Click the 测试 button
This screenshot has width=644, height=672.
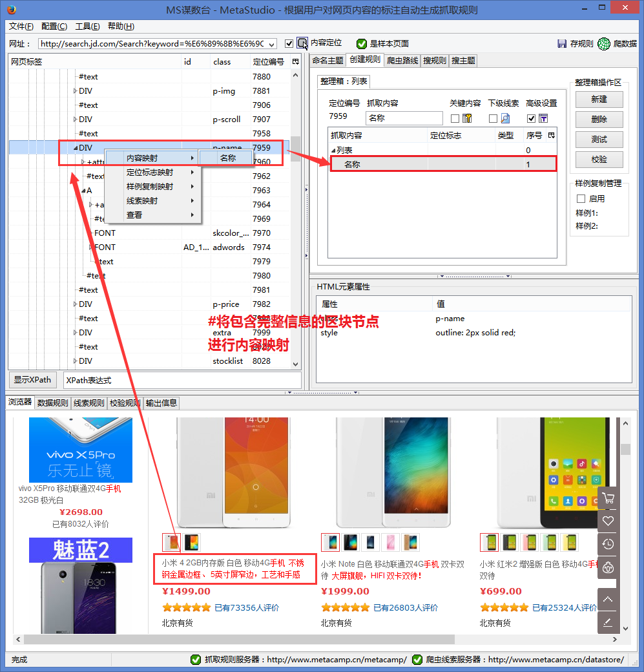pos(599,140)
